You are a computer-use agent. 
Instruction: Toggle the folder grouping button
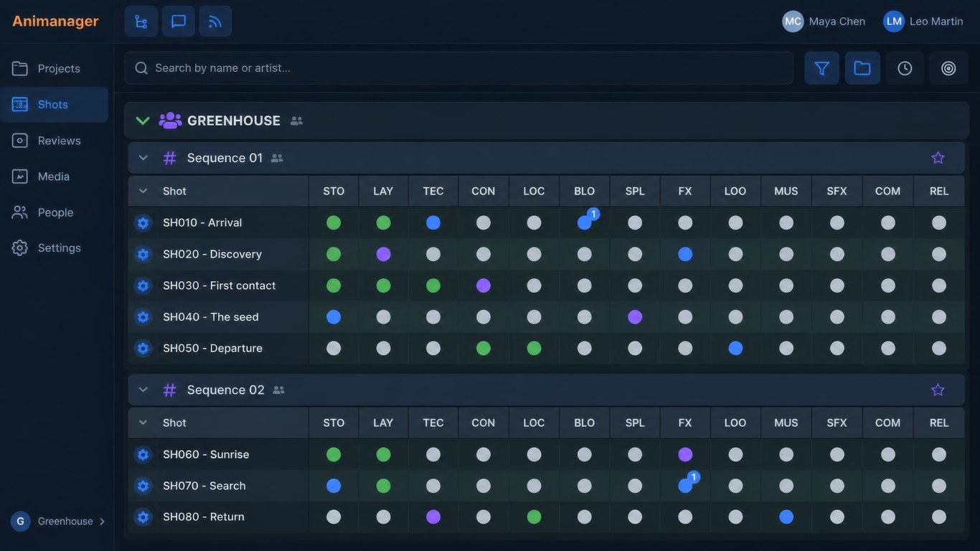[x=862, y=68]
